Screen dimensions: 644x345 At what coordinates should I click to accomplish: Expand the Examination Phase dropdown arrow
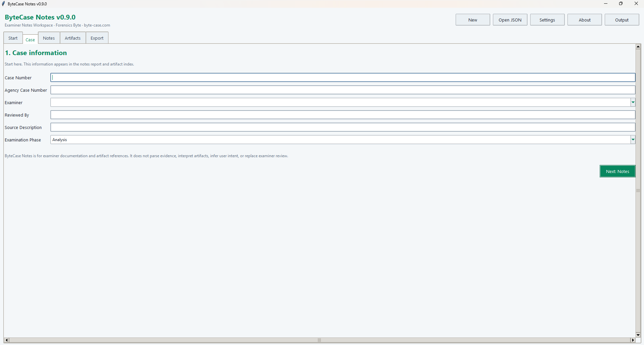point(633,140)
